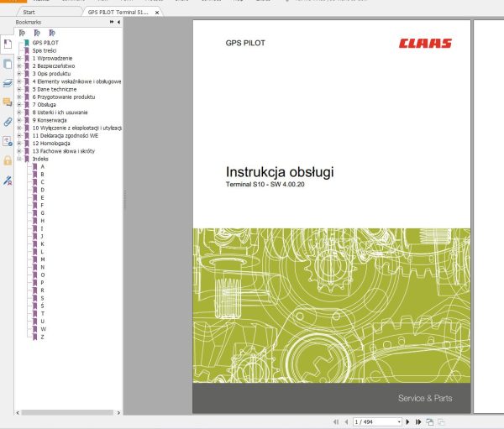Click the middle bookmark toolbar icon
This screenshot has width=504, height=429.
click(37, 33)
